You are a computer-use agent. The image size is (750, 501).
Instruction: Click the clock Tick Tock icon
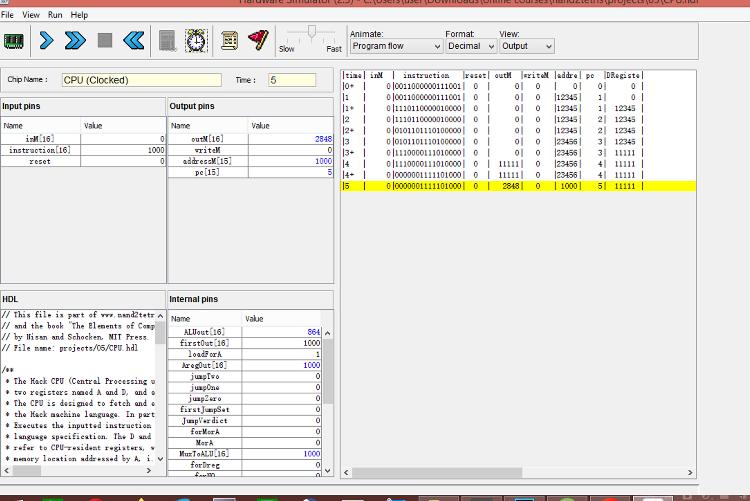coord(196,41)
